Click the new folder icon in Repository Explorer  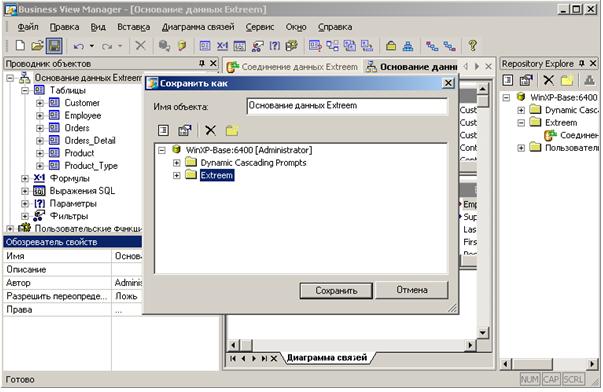pos(567,80)
